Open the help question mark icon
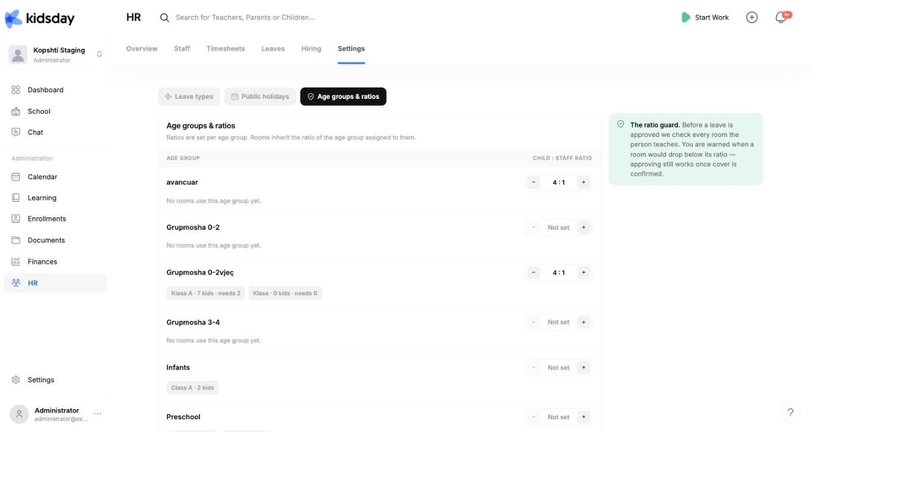900x480 pixels. click(790, 412)
